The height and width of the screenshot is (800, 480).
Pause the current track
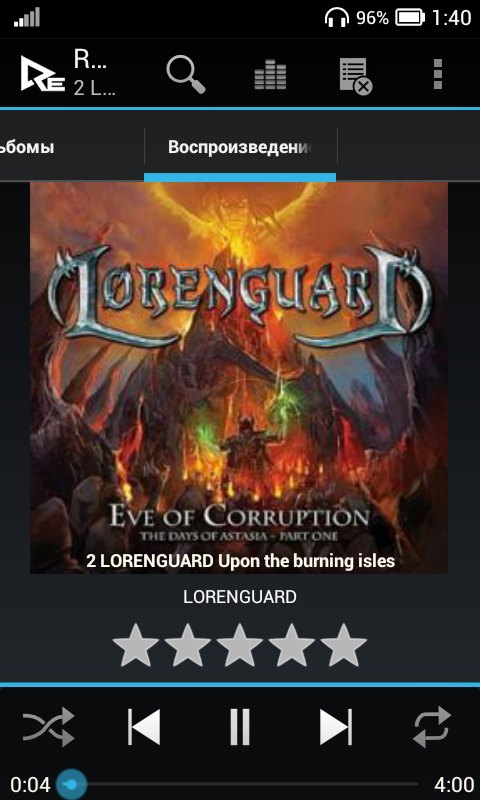[239, 726]
